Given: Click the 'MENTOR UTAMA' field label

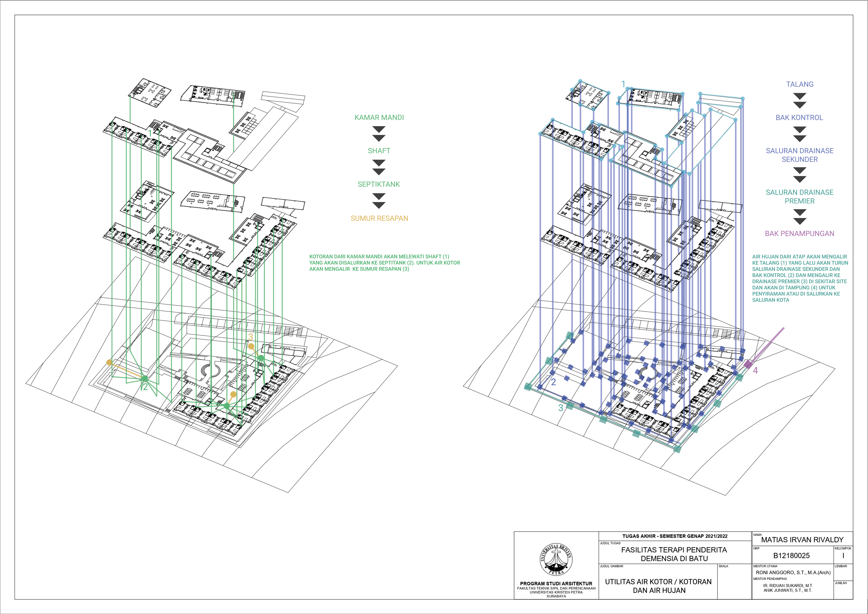Looking at the screenshot, I should pyautogui.click(x=765, y=566).
